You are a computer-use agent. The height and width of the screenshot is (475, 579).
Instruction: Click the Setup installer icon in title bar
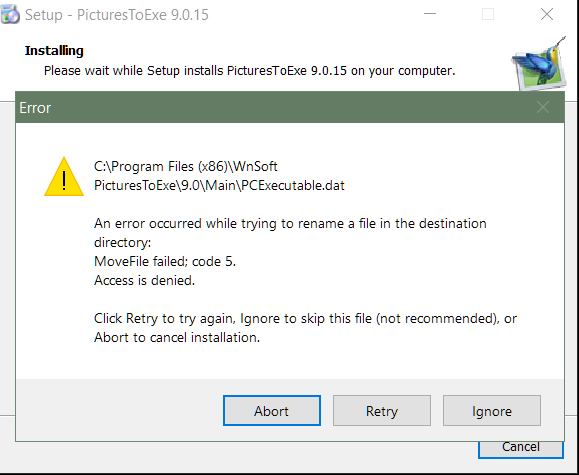[x=10, y=14]
